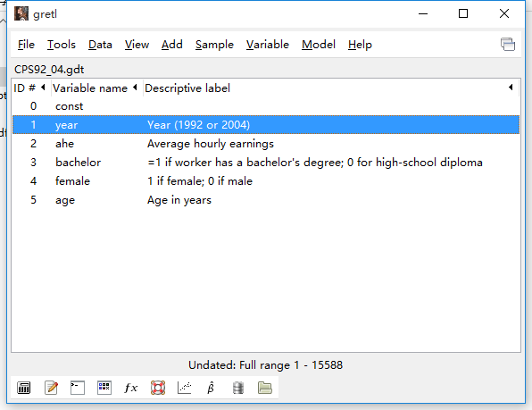Open the Model menu
Image resolution: width=532 pixels, height=410 pixels.
point(319,45)
